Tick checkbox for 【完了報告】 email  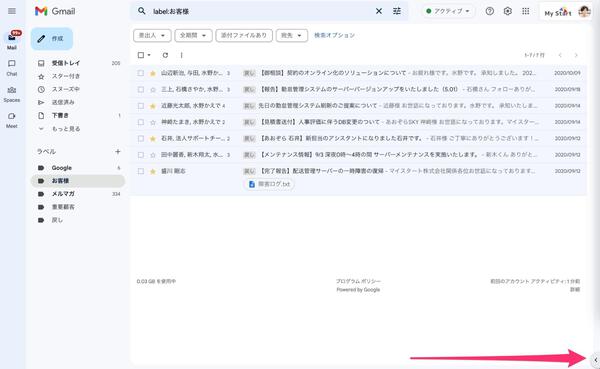tap(141, 171)
